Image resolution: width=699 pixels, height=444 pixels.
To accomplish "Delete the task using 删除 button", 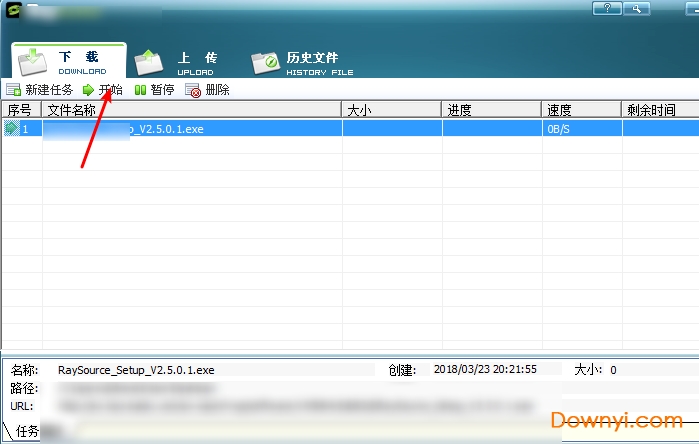I will [208, 90].
